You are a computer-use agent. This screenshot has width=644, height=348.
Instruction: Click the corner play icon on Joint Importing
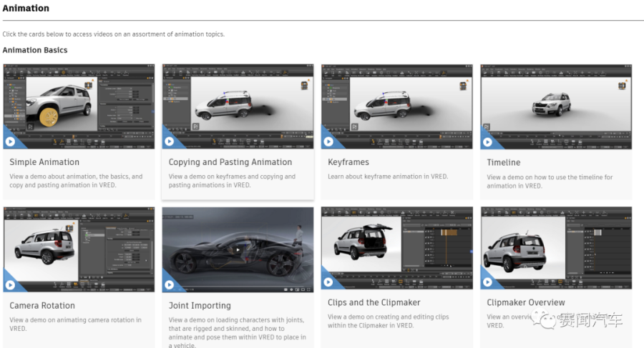(170, 284)
